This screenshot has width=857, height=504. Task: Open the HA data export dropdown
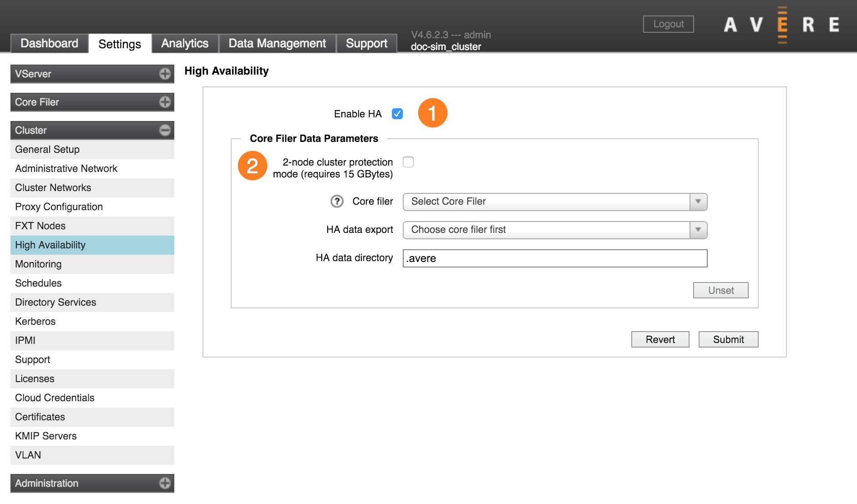(555, 230)
